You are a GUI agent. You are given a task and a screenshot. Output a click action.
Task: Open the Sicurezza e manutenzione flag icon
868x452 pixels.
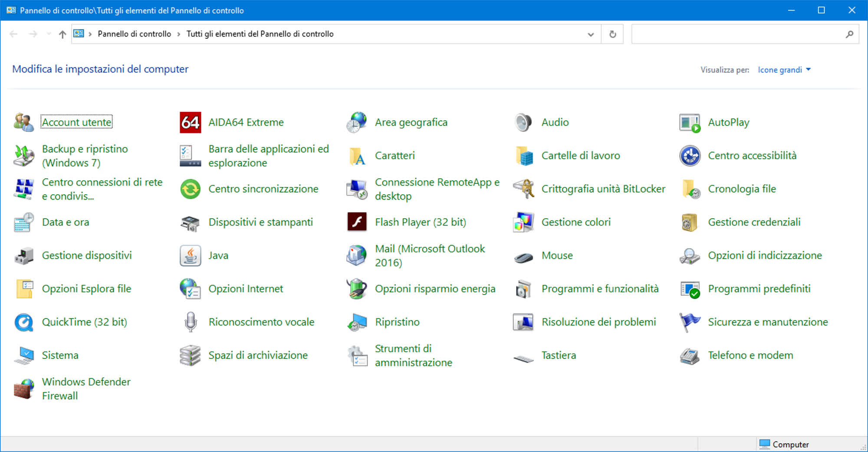(690, 322)
